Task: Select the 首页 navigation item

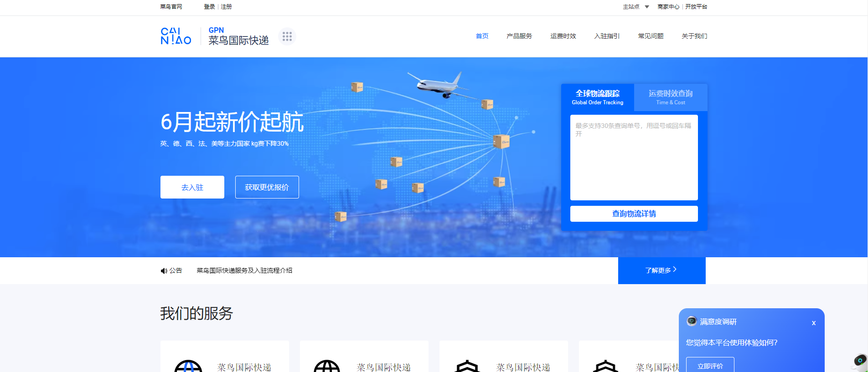Action: 482,36
